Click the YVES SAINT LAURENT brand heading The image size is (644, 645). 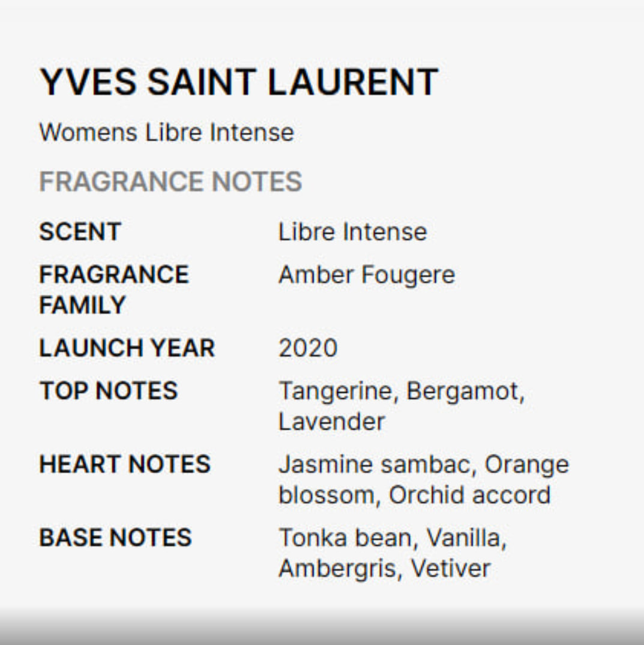(239, 82)
